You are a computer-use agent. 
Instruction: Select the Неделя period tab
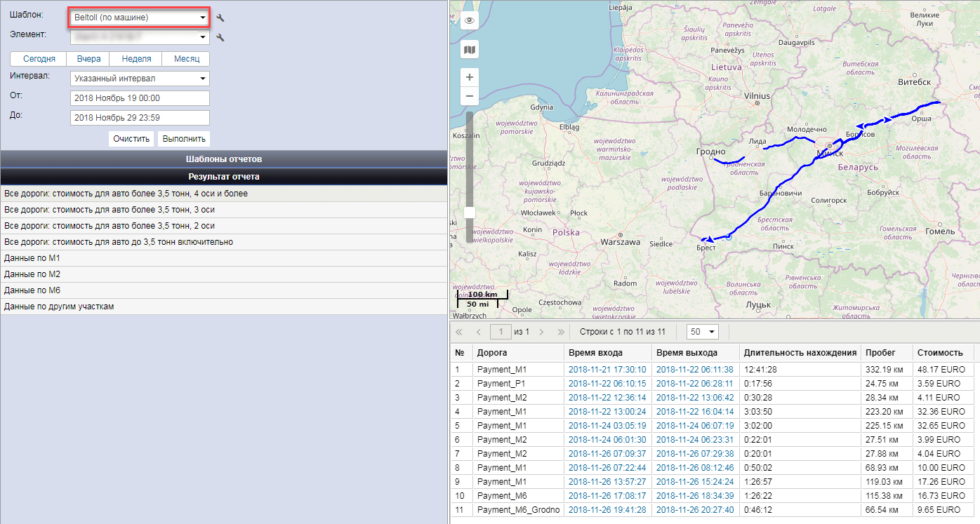tap(136, 59)
